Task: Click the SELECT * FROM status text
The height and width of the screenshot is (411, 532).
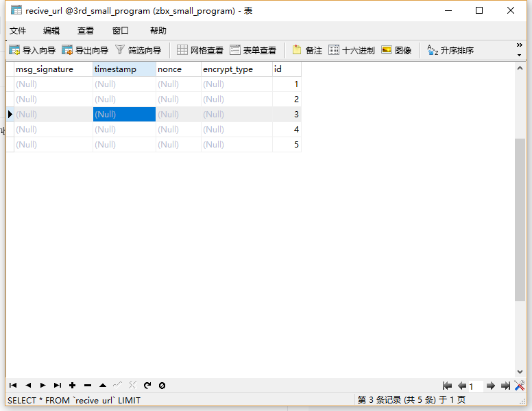Action: 74,400
